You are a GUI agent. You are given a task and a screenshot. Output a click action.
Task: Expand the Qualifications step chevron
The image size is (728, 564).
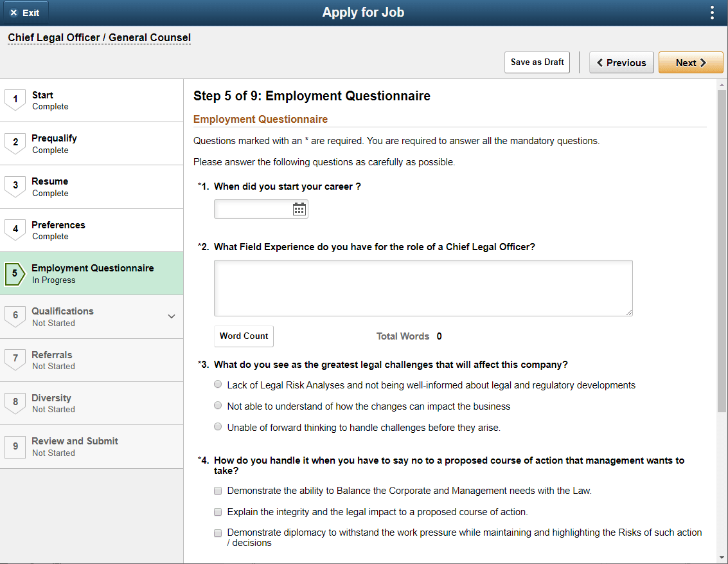click(x=172, y=316)
